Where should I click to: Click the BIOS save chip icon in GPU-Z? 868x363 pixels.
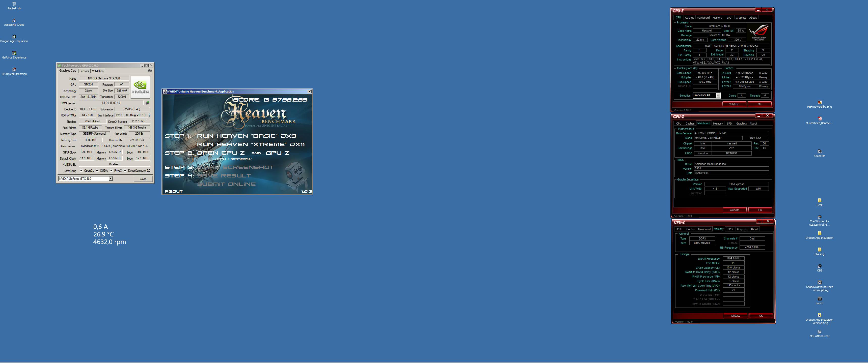147,103
